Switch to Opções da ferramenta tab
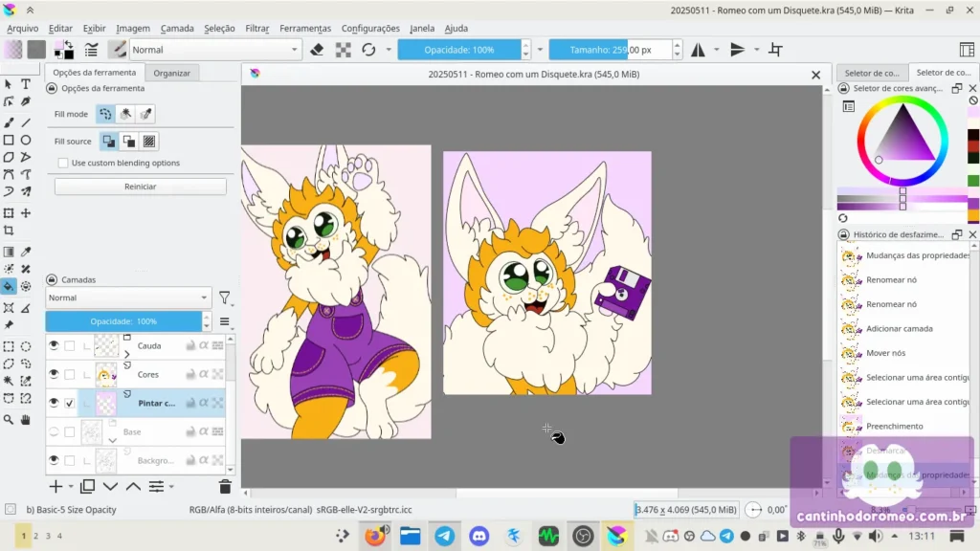 (95, 73)
